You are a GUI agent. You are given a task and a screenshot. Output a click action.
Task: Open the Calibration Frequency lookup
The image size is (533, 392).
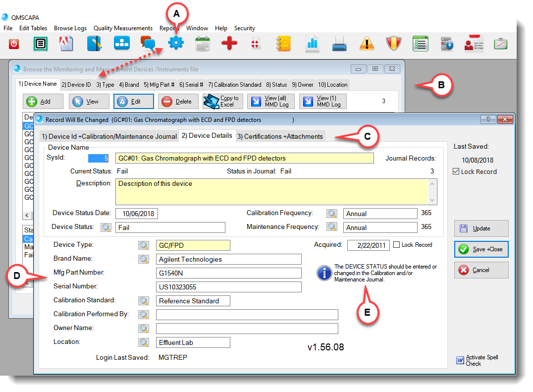332,214
